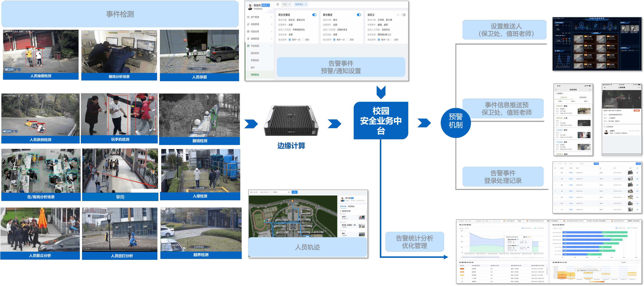
Task: Switch to the 经过地点 tab in trajectory panel
Action: [x=351, y=207]
